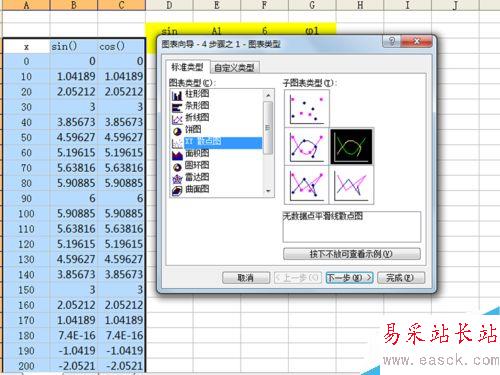Click the dialog help question mark button

(x=392, y=41)
